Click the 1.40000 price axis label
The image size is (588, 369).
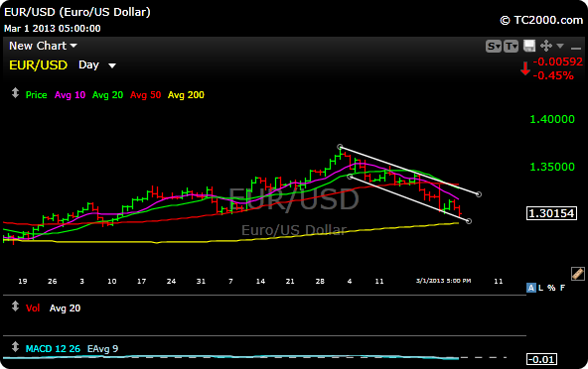(x=552, y=119)
